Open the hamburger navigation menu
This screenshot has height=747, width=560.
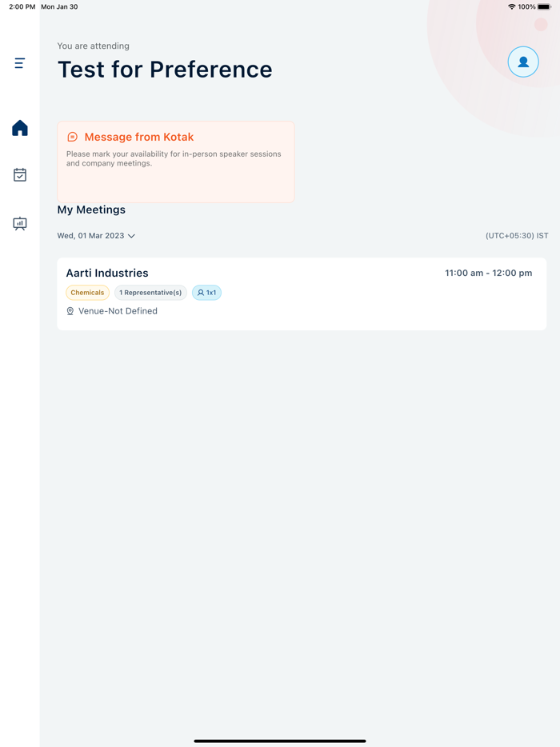pos(19,63)
